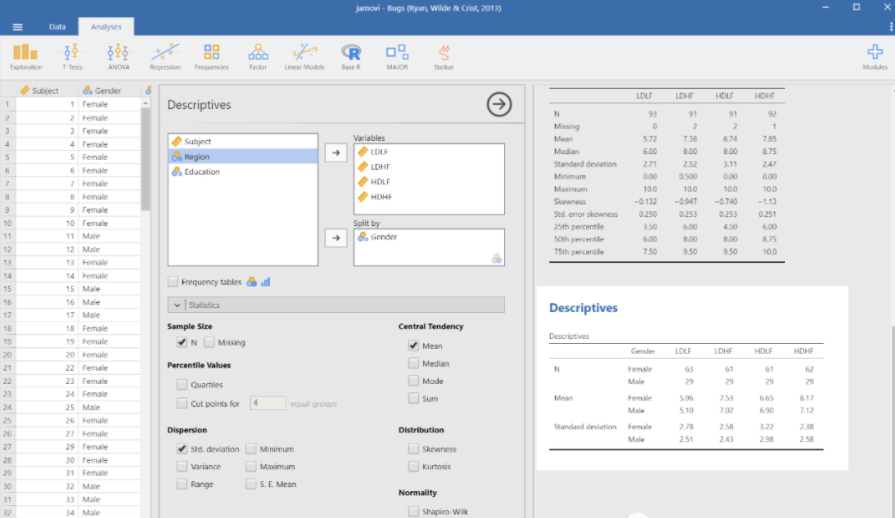Image resolution: width=895 pixels, height=518 pixels.
Task: Open the Base R module icon
Action: (x=351, y=56)
